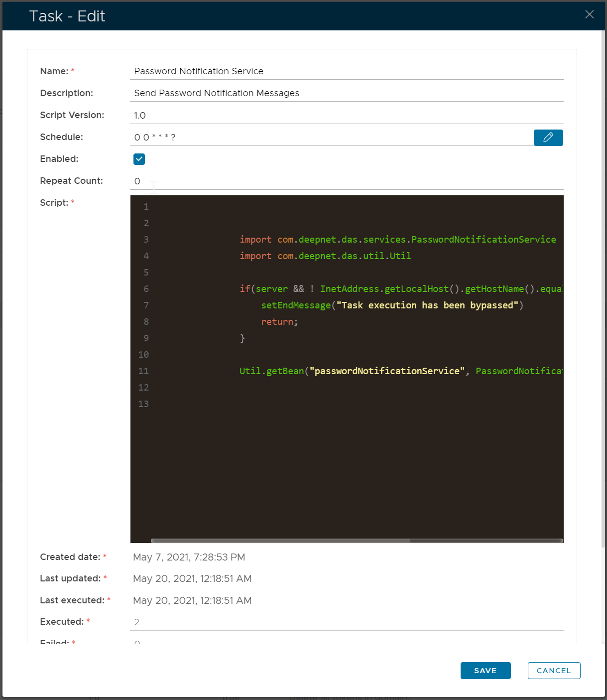The height and width of the screenshot is (700, 607).
Task: Click the setEndMessage line in the script
Action: [391, 305]
